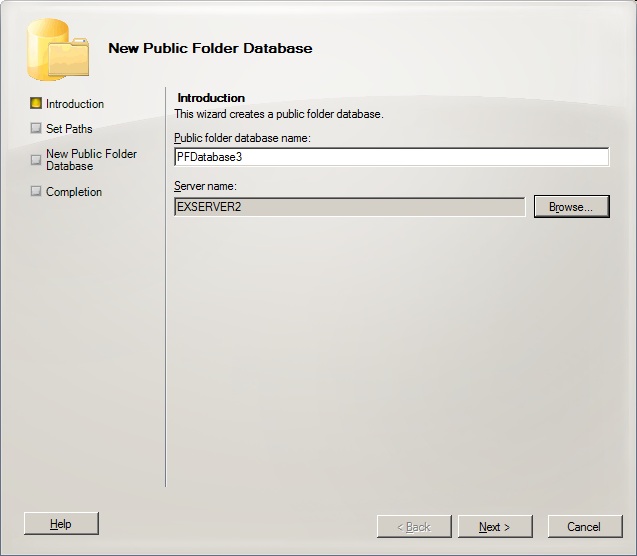Click the Completion step indicator square

pos(36,192)
